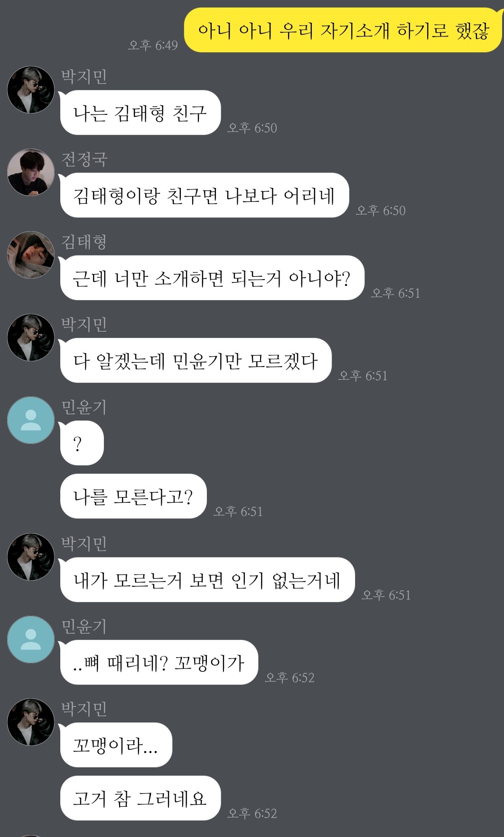Open 박지민's avatar beside '다 알겠는데' message
The image size is (504, 837).
click(31, 338)
